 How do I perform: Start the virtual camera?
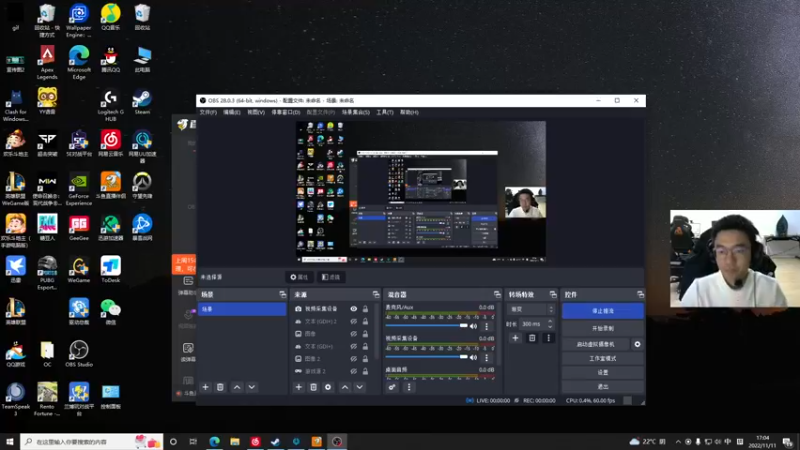point(596,344)
